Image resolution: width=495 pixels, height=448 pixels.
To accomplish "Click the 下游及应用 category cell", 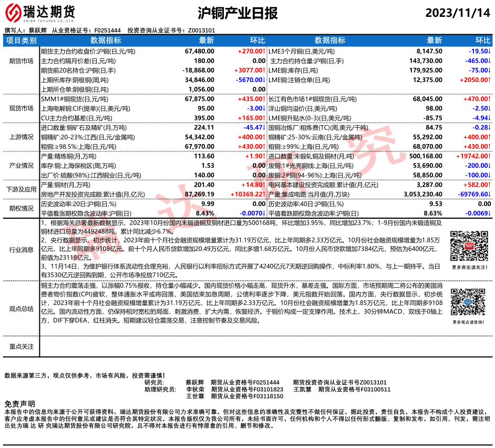I will (x=22, y=189).
